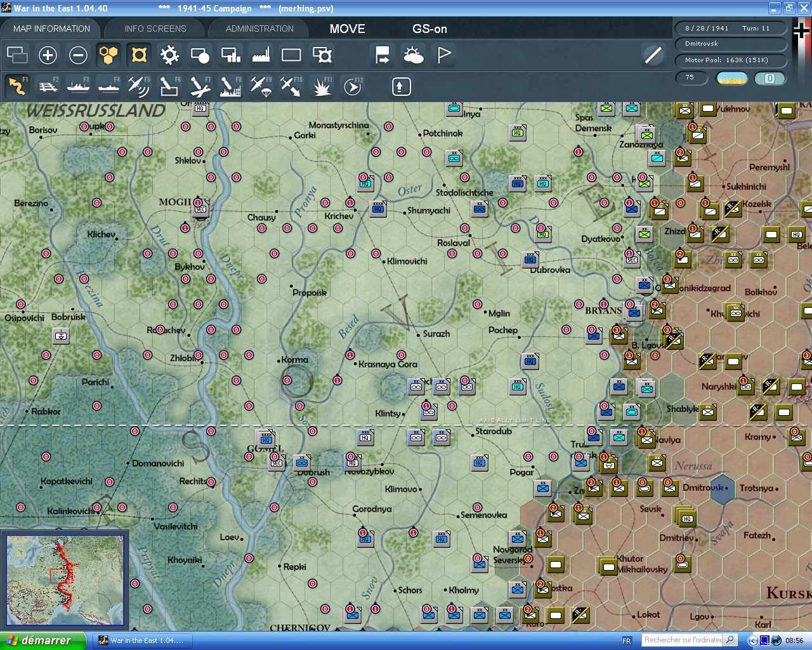Click the wheat field weather indicator
The image size is (812, 650).
(731, 78)
